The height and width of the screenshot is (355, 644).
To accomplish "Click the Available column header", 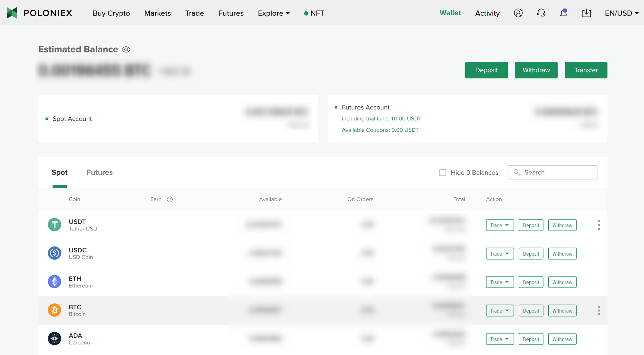I will (x=270, y=199).
